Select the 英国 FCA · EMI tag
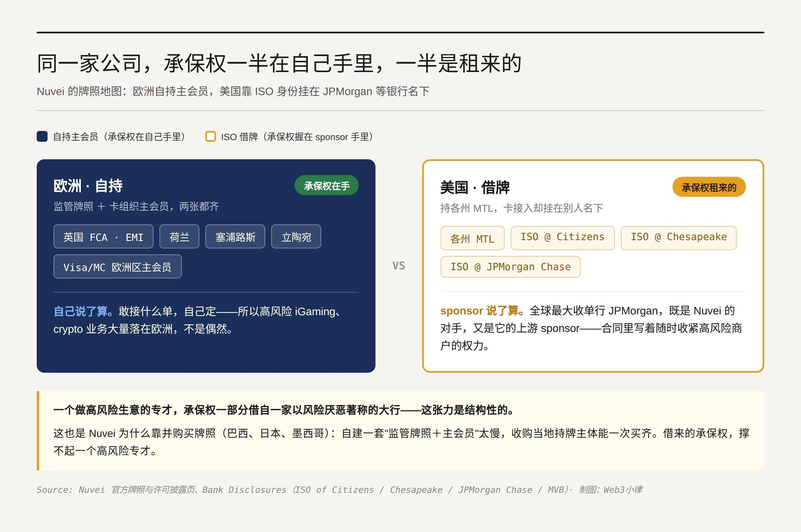The image size is (801, 532). click(103, 237)
